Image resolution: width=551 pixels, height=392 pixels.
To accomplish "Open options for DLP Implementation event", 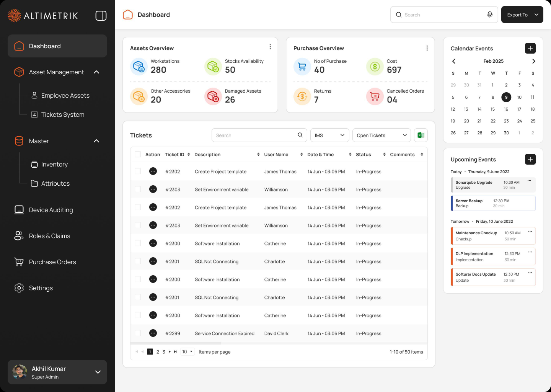I will [530, 252].
